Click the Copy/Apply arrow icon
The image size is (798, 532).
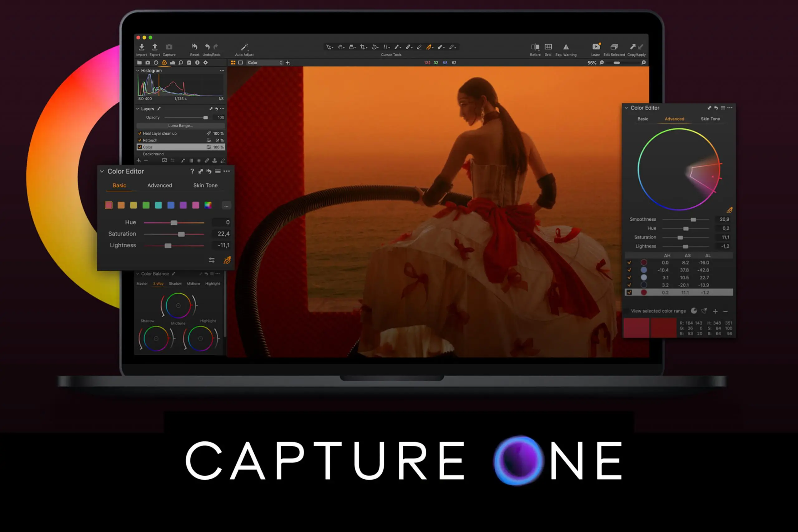click(633, 47)
